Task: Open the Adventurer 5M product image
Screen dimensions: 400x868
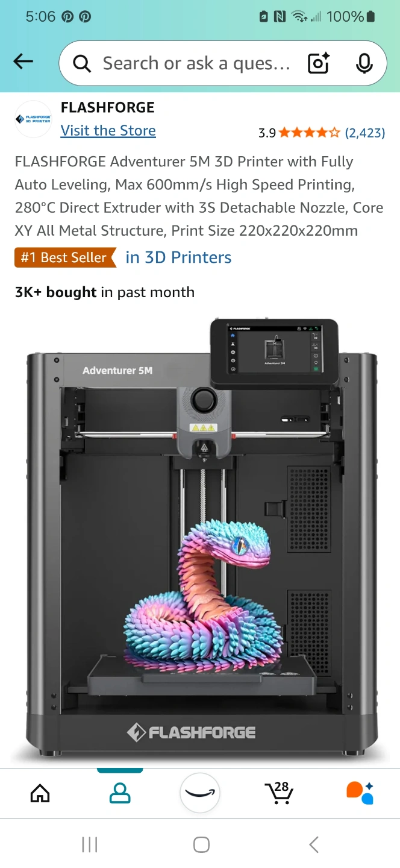Action: (201, 538)
